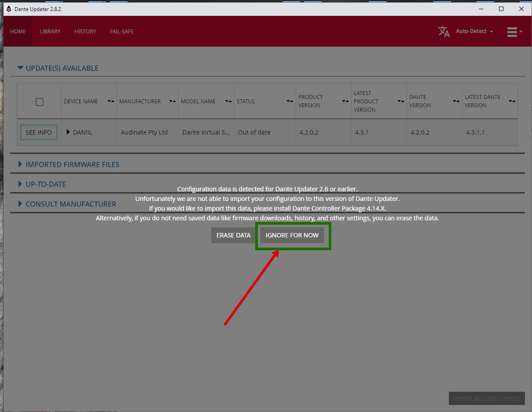
Task: Sort by Manufacturer column arrows
Action: [x=172, y=101]
